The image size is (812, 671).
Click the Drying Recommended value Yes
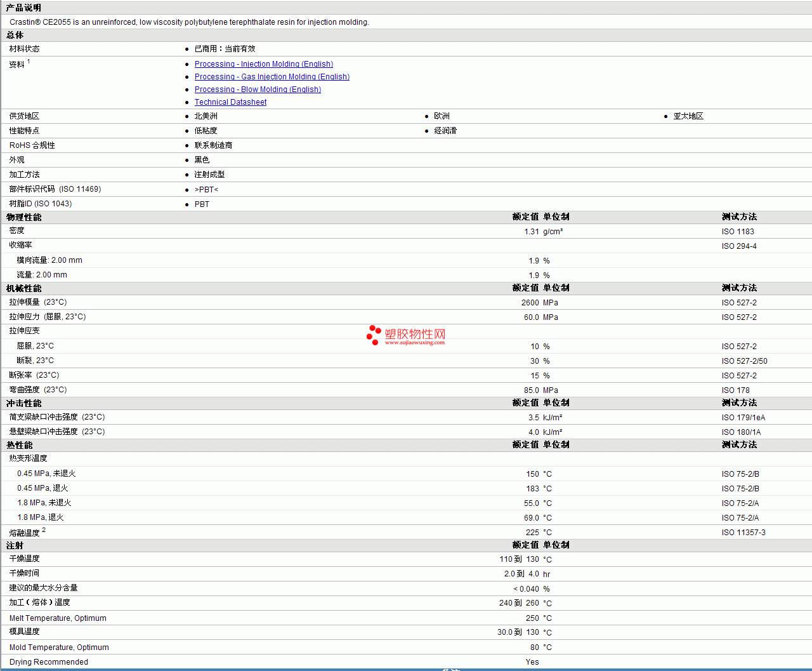click(532, 662)
